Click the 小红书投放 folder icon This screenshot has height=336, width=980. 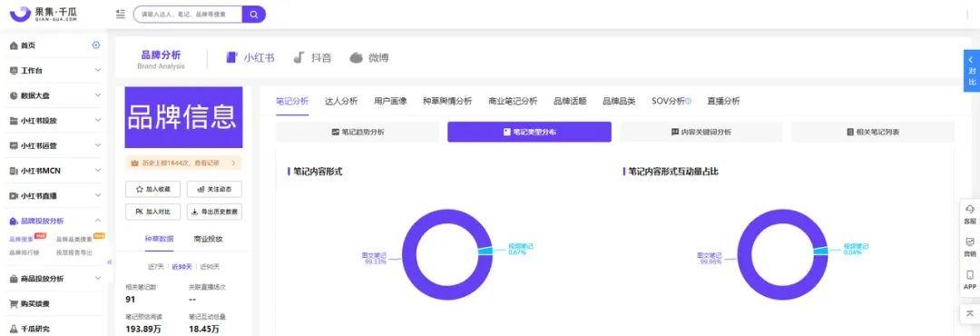click(14, 121)
